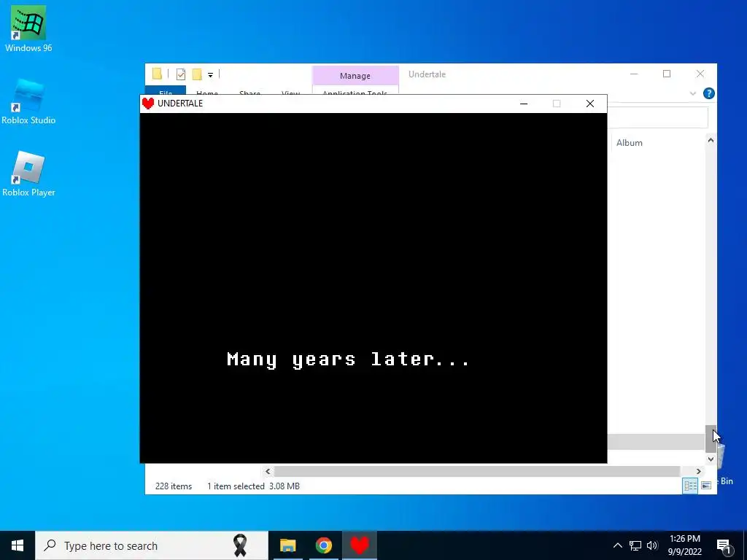
Task: Expand the ribbon with the chevron arrow
Action: (693, 93)
